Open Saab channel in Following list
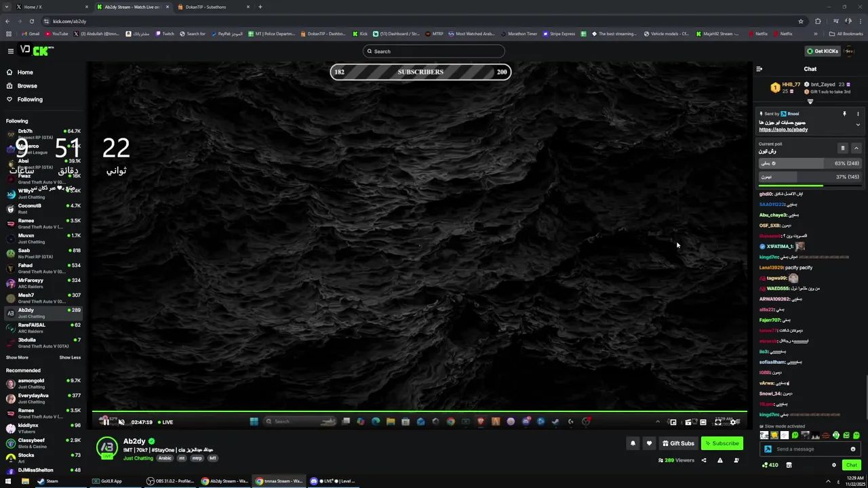Image resolution: width=868 pixels, height=488 pixels. point(43,253)
